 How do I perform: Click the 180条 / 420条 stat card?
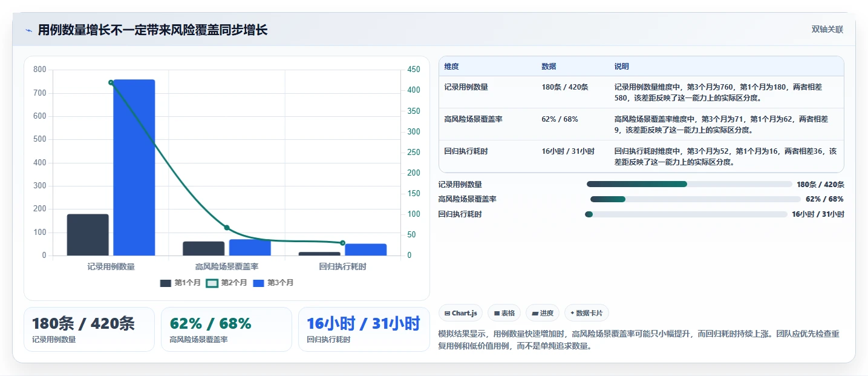[x=89, y=329]
